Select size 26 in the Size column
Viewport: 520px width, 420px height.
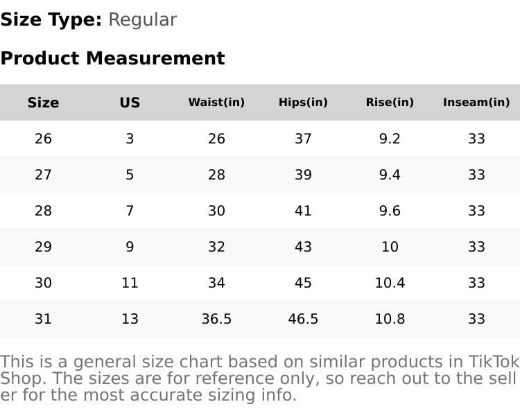click(43, 139)
